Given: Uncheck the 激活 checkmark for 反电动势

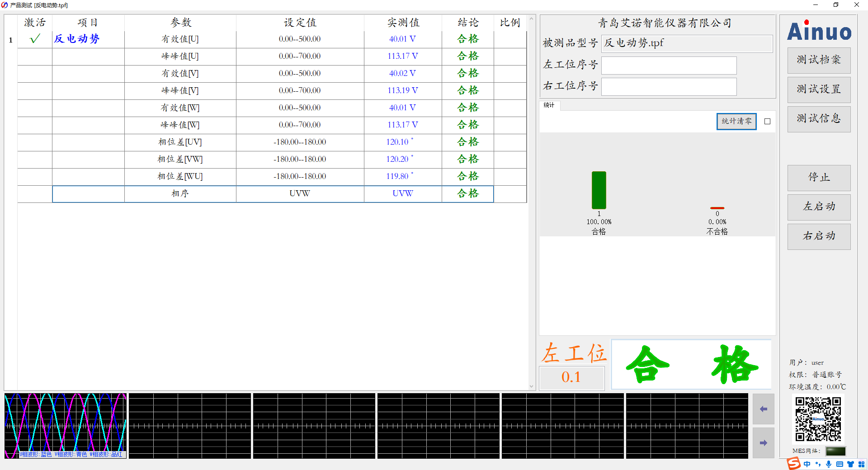Looking at the screenshot, I should 34,39.
